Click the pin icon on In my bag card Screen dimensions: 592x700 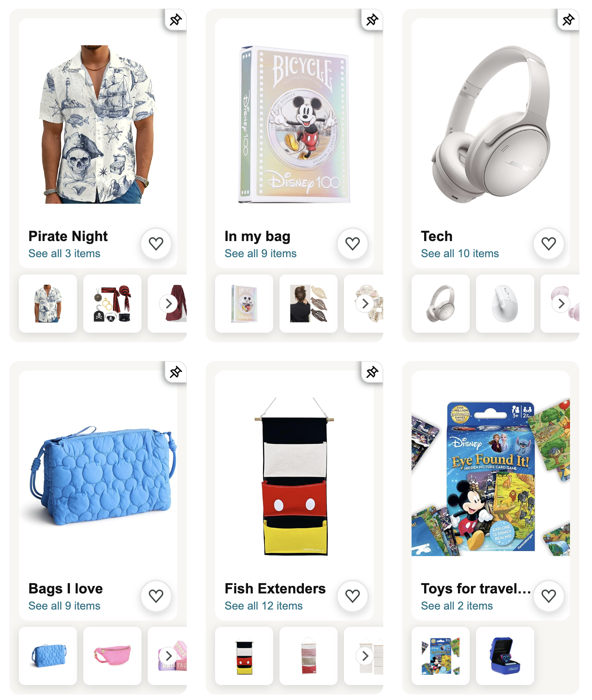pos(372,19)
